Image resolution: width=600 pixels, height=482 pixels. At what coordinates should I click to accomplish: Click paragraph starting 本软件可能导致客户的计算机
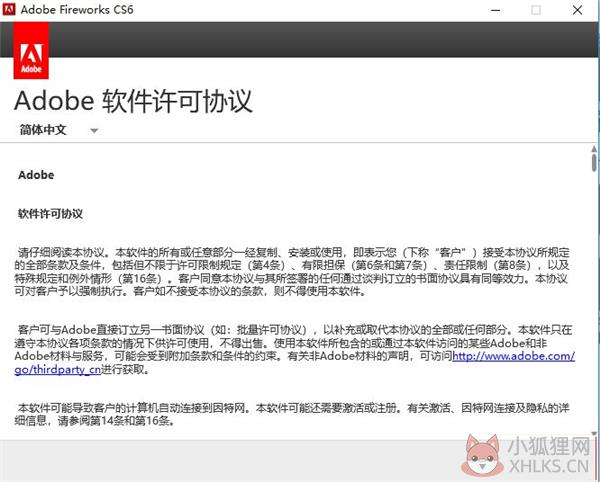pos(293,414)
